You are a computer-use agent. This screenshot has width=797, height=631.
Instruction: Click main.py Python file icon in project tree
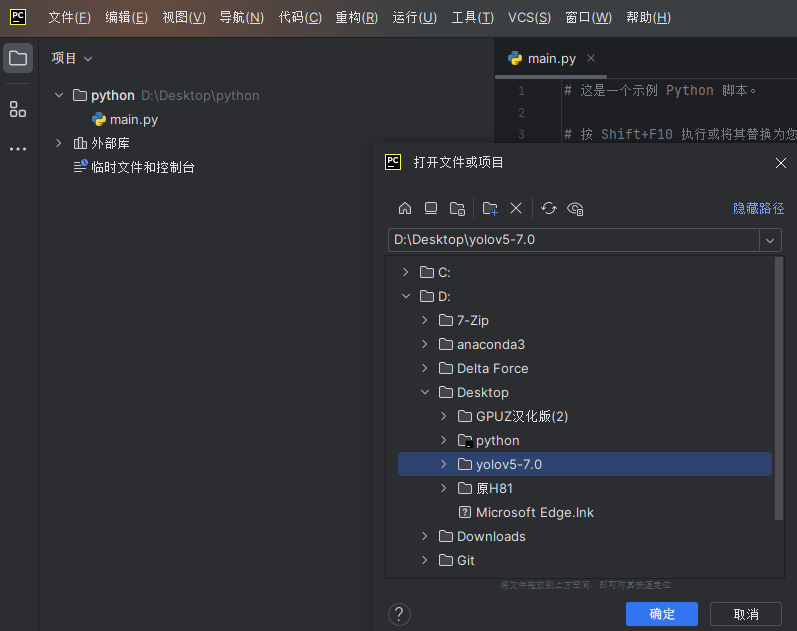[x=99, y=119]
